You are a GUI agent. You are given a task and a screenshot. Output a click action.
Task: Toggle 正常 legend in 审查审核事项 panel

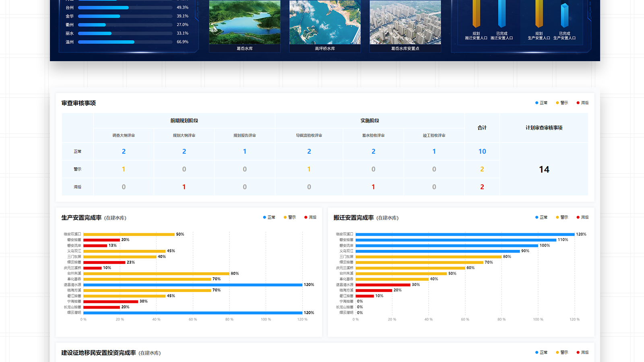(x=541, y=103)
